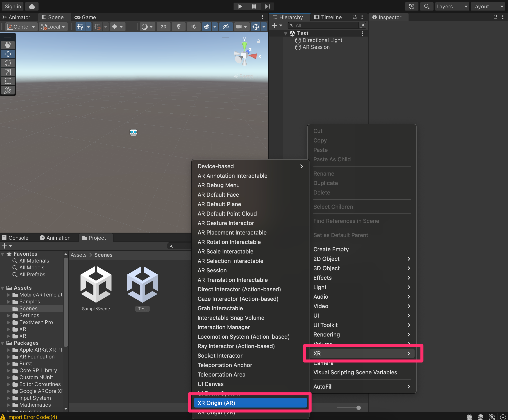Click the Step forward button
This screenshot has height=420, width=508.
pos(267,6)
